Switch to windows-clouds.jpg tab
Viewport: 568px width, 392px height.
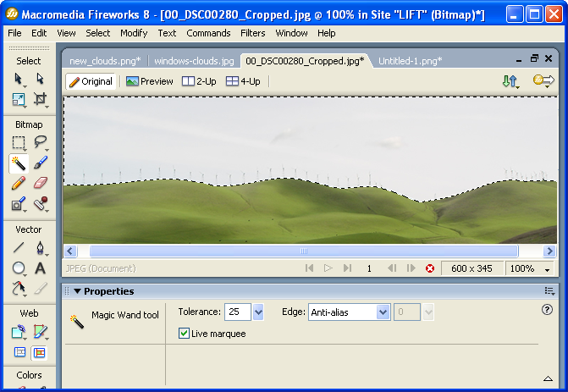point(194,61)
